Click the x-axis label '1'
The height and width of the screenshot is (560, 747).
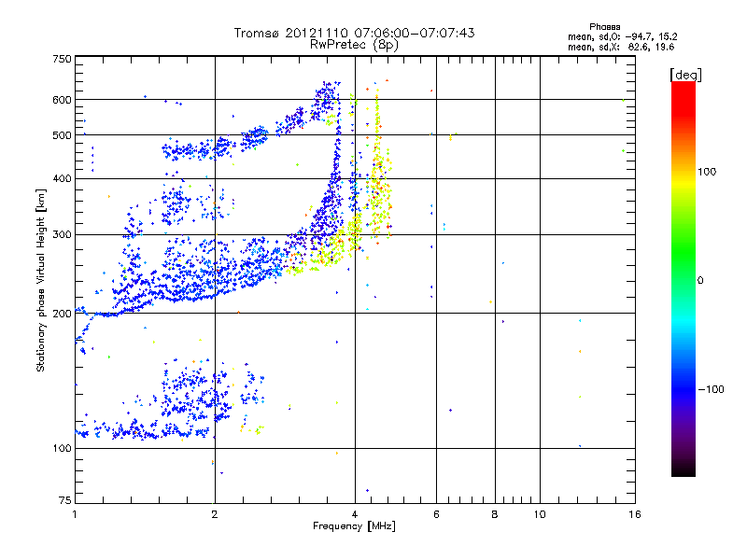(x=75, y=514)
